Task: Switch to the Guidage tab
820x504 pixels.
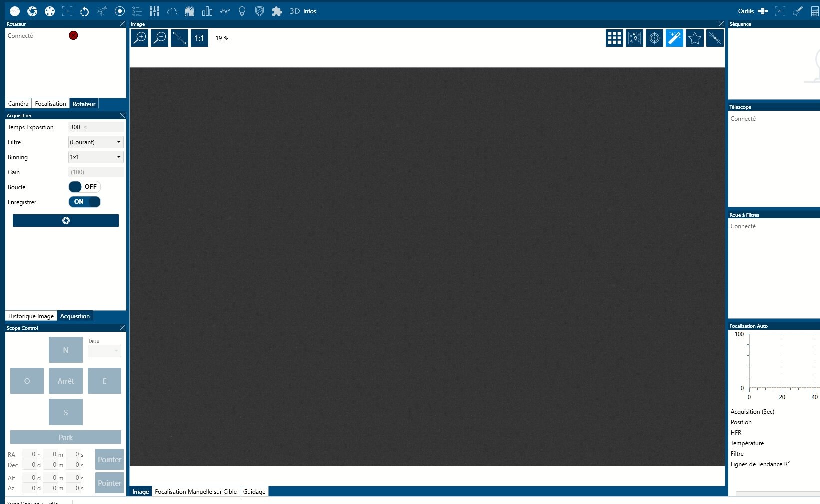Action: (254, 492)
